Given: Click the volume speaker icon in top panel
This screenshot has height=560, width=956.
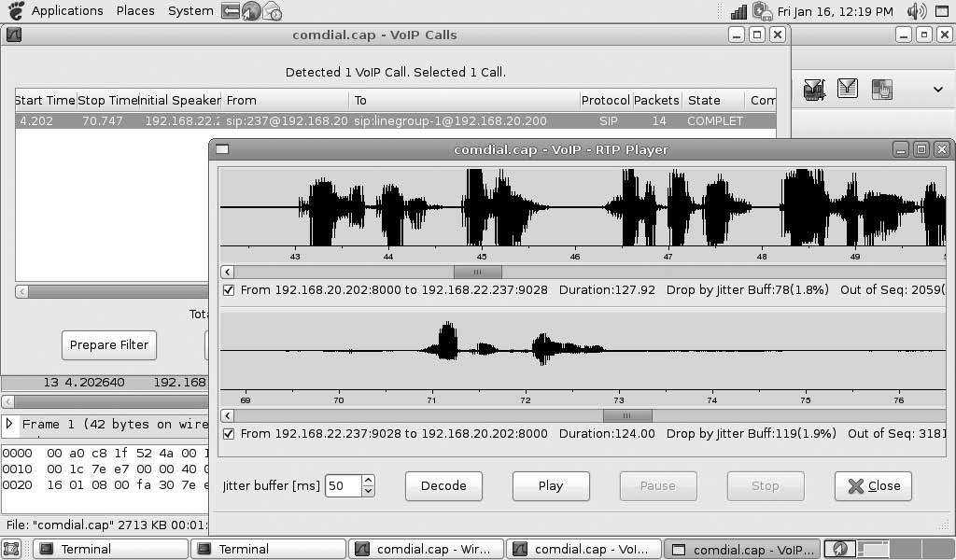Looking at the screenshot, I should click(x=916, y=11).
